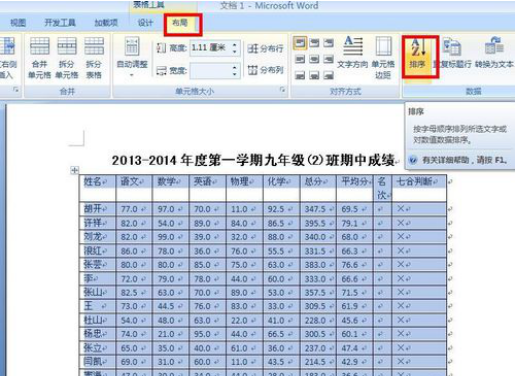Select align bottom left icon
This screenshot has height=376, width=518.
coord(300,76)
